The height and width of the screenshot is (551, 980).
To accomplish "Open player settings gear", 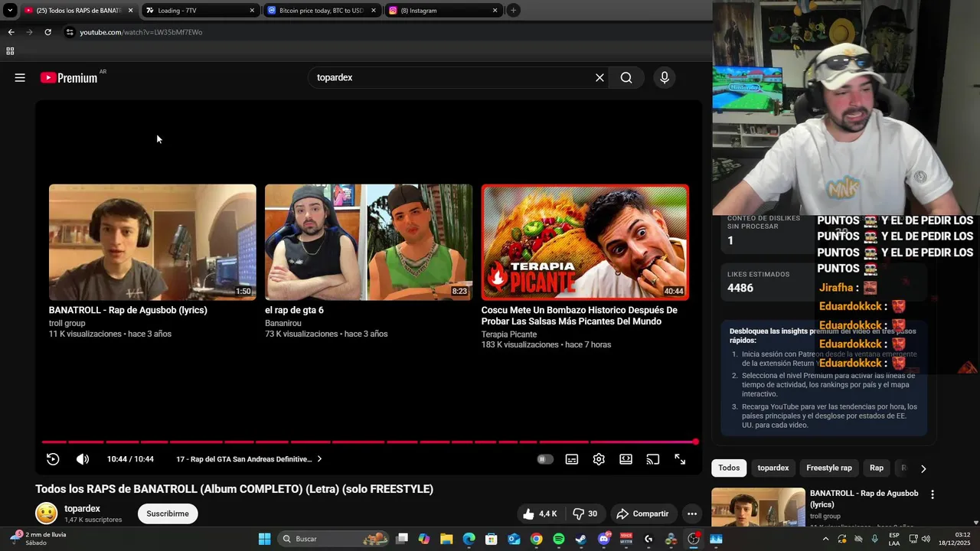I will [x=599, y=459].
